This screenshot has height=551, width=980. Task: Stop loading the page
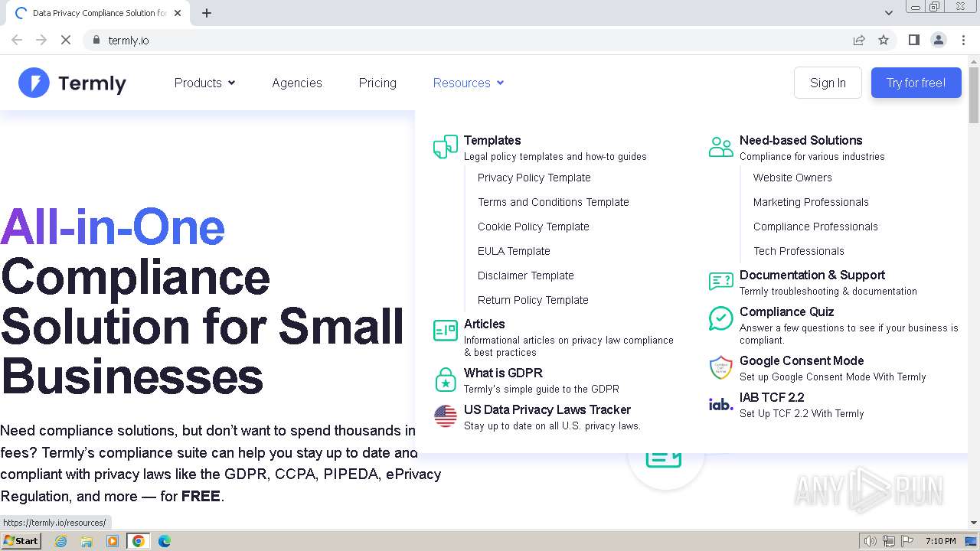66,40
